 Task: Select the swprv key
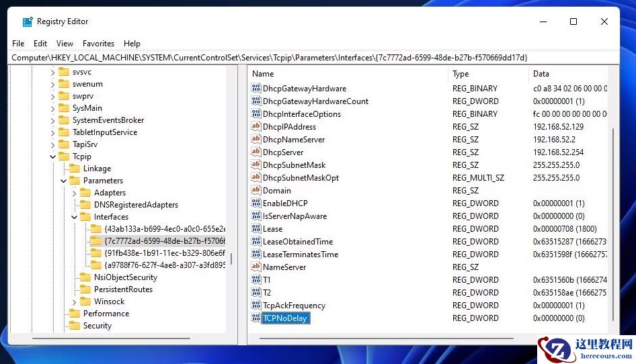pyautogui.click(x=83, y=96)
